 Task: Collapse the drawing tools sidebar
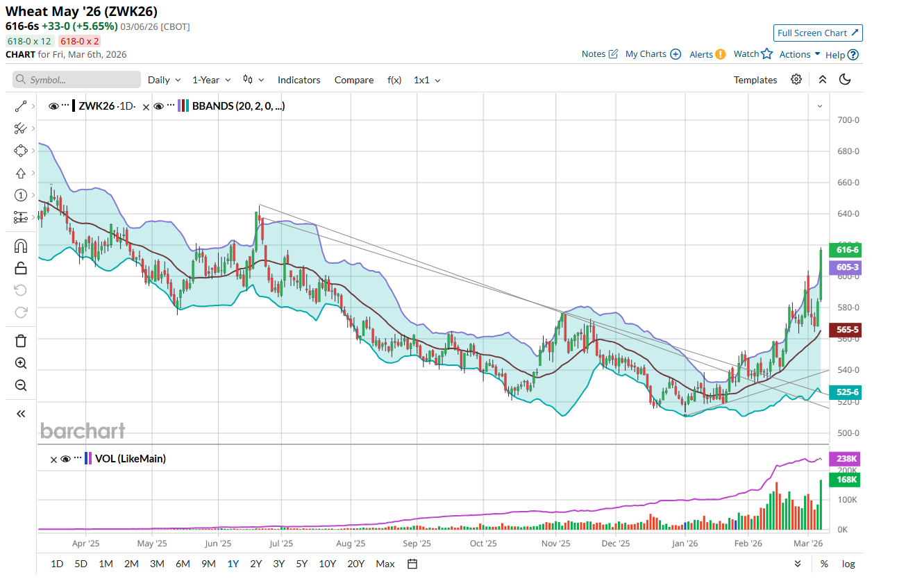click(20, 414)
